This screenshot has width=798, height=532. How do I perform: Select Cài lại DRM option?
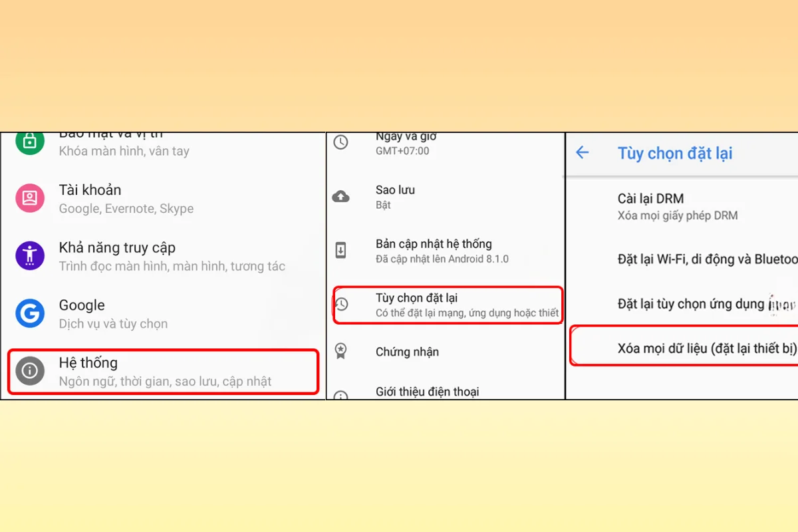coord(677,206)
